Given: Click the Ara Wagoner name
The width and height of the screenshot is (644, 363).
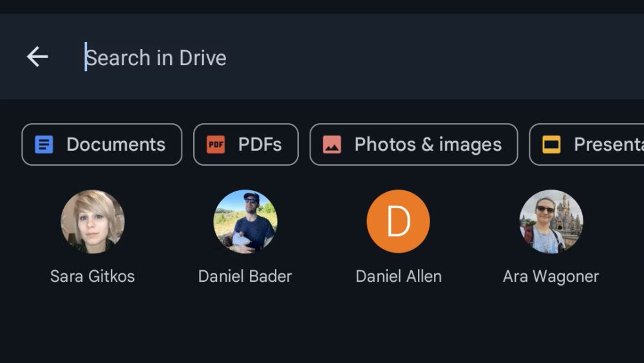Looking at the screenshot, I should tap(551, 277).
